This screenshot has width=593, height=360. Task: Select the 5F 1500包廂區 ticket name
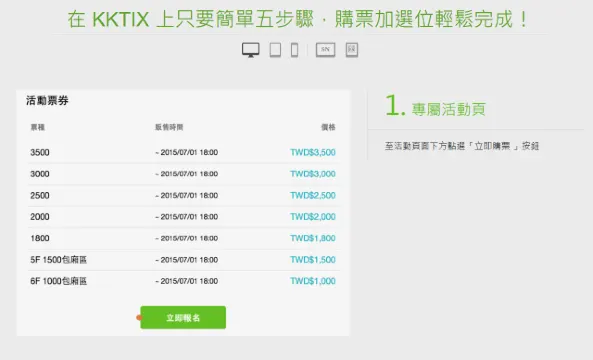59,260
